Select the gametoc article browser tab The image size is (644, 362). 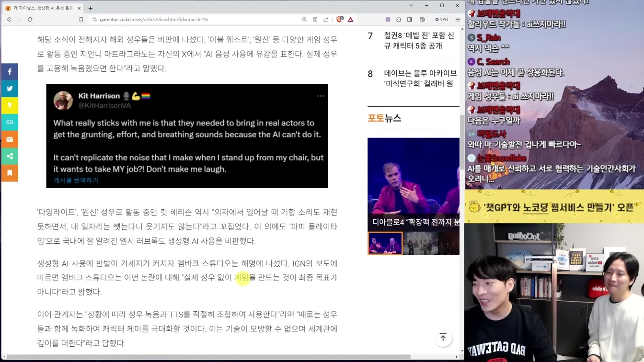(x=42, y=8)
